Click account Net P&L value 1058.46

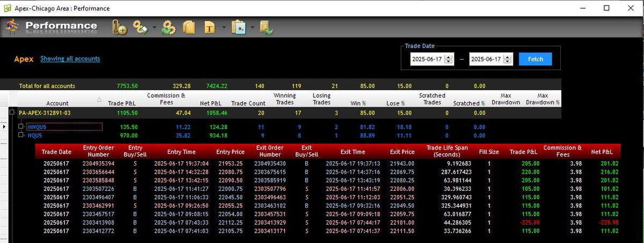(x=216, y=113)
